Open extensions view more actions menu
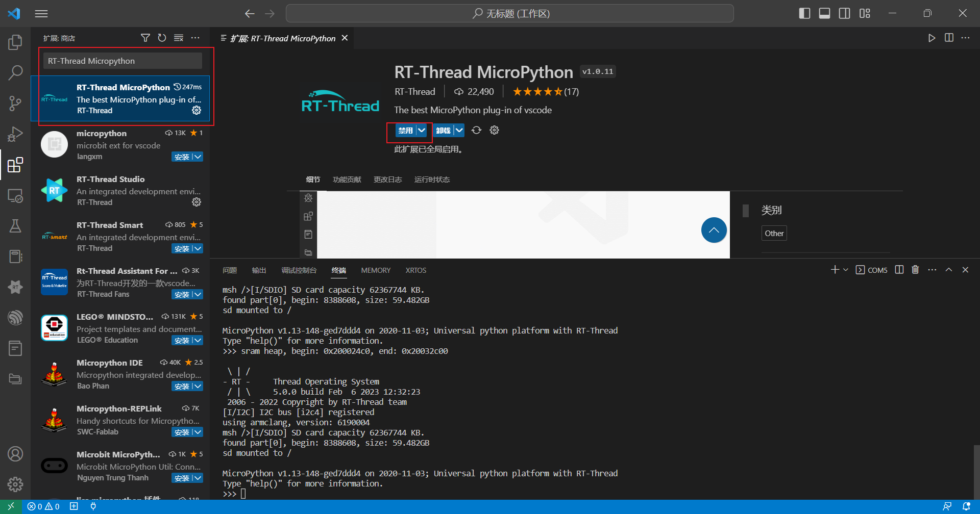This screenshot has width=980, height=514. pos(195,38)
